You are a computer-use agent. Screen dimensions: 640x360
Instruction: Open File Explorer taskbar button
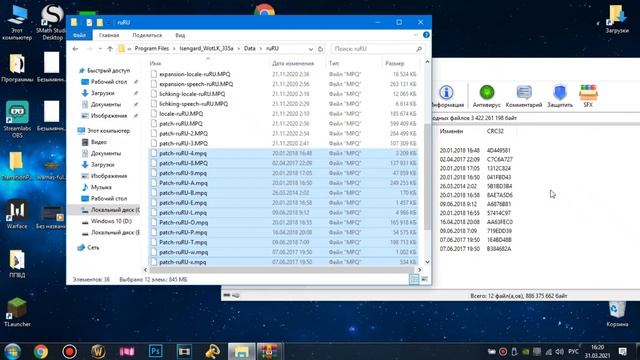(241, 351)
